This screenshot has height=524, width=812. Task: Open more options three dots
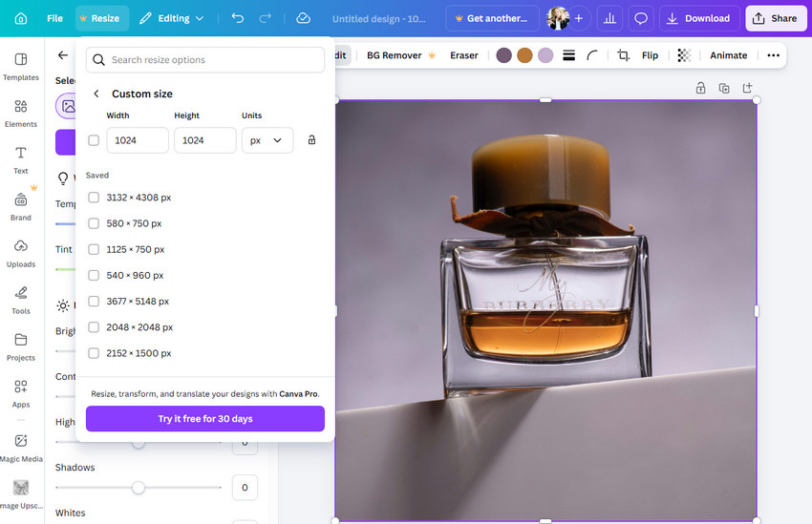coord(773,55)
